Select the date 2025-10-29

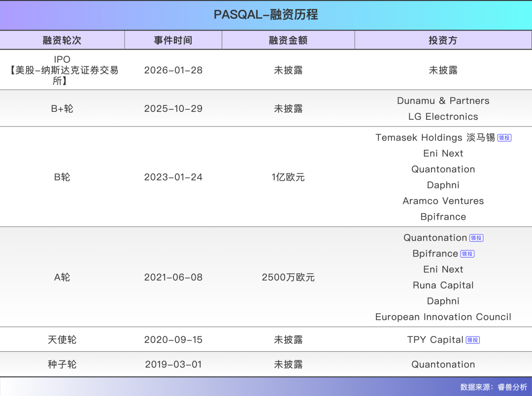[173, 108]
